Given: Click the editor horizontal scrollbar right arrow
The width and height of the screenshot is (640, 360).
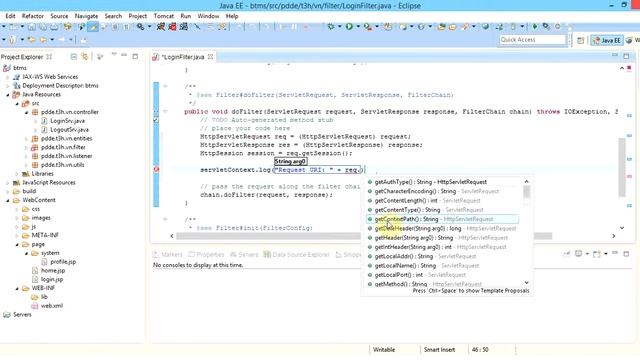Looking at the screenshot, I should (x=613, y=236).
